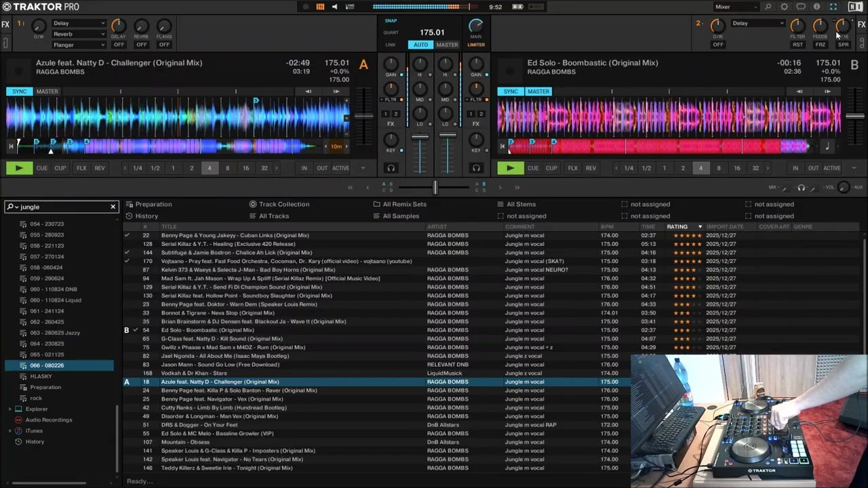Screen dimensions: 868x488
Task: Click the crossfader handle
Action: coord(435,187)
